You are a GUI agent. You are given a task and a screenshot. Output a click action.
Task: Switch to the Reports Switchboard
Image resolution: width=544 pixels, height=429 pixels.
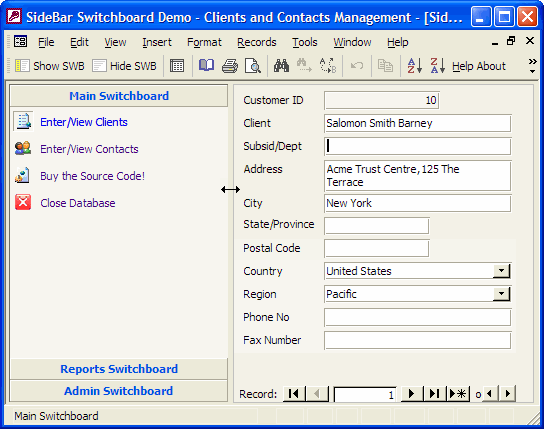[x=119, y=369]
